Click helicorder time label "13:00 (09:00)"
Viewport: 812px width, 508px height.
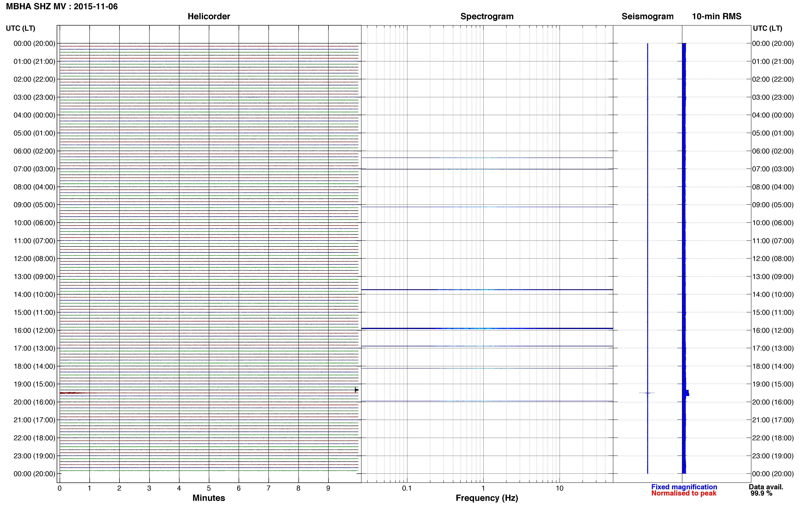click(x=34, y=277)
